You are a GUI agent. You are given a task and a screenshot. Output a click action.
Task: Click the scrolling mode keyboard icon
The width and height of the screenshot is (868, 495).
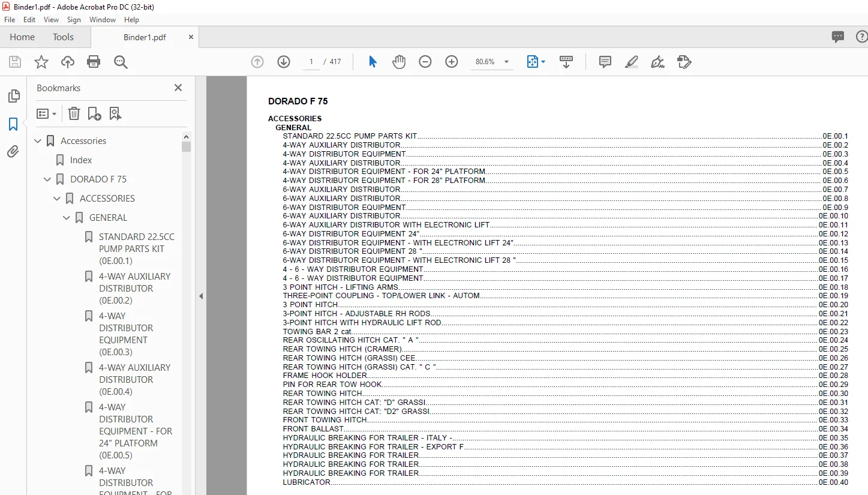566,62
